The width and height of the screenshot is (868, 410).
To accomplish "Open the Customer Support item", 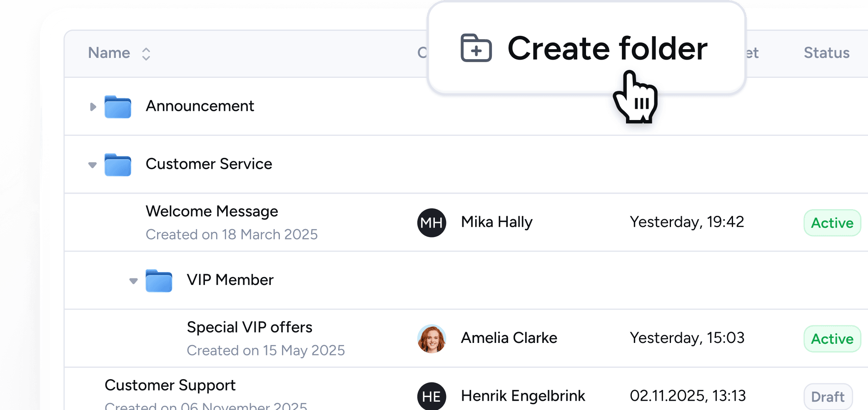I will [x=170, y=385].
